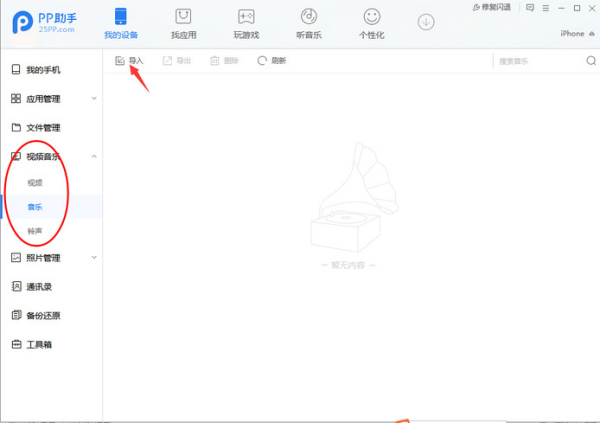Click the 照片管理 picture icon

click(16, 257)
